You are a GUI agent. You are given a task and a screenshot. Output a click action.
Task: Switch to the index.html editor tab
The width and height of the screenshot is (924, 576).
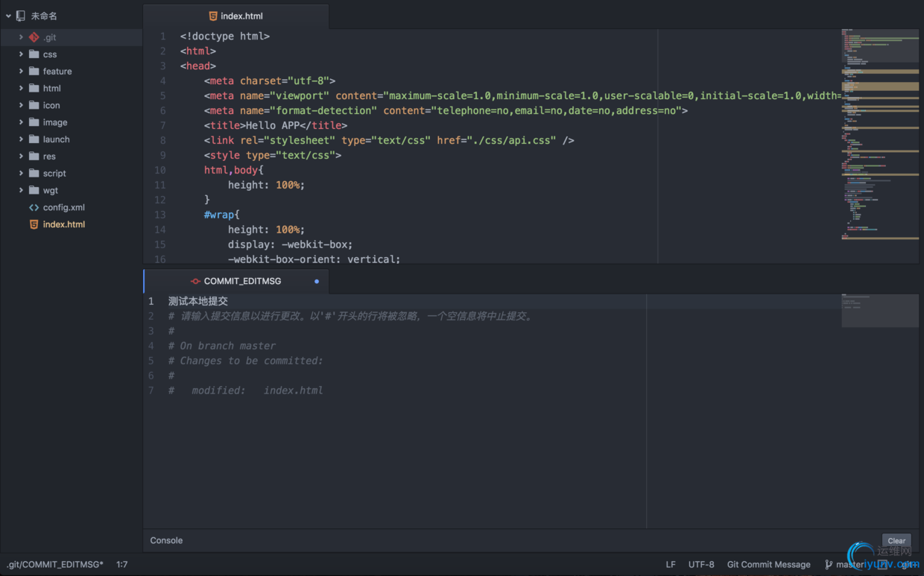tap(241, 16)
